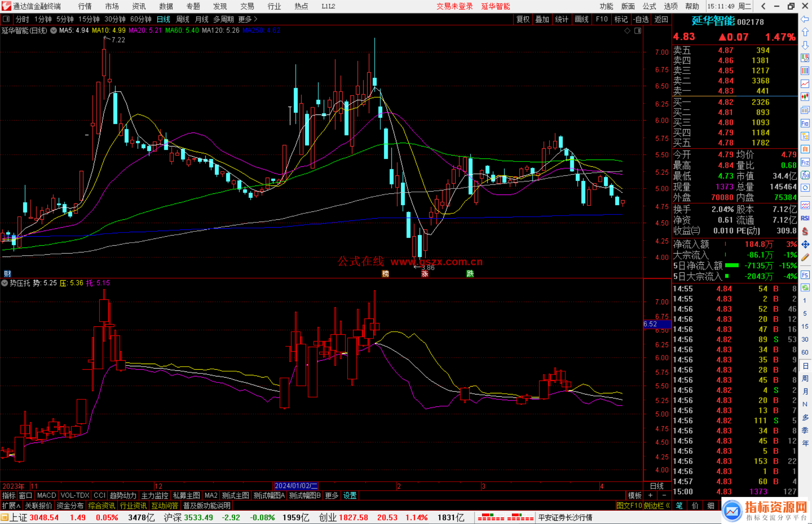812x524 pixels.
Task: Zoom in chart with the + button
Action: click(x=651, y=495)
